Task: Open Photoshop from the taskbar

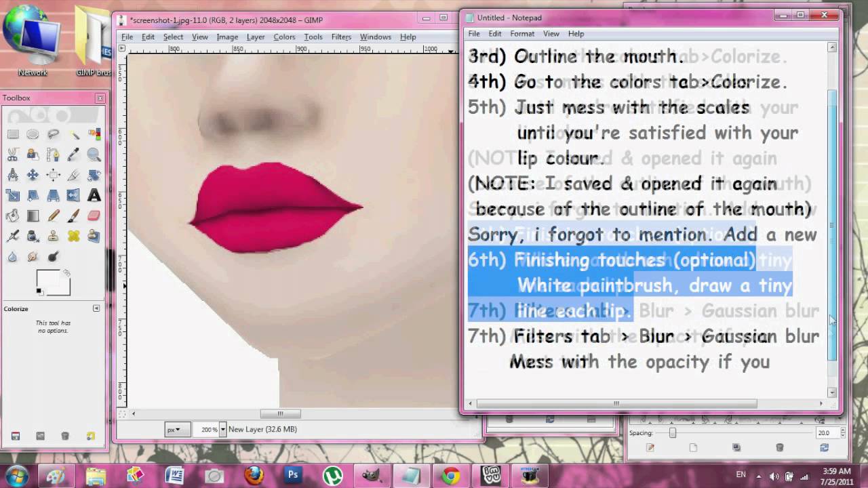Action: click(x=293, y=475)
